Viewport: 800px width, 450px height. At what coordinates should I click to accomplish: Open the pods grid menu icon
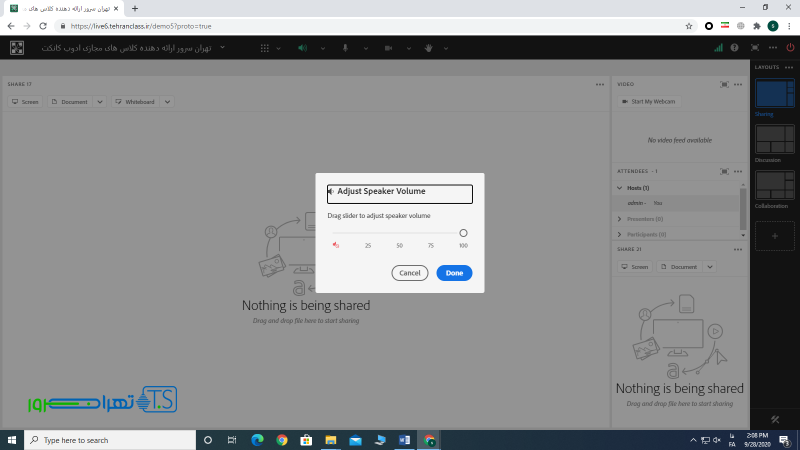point(264,47)
